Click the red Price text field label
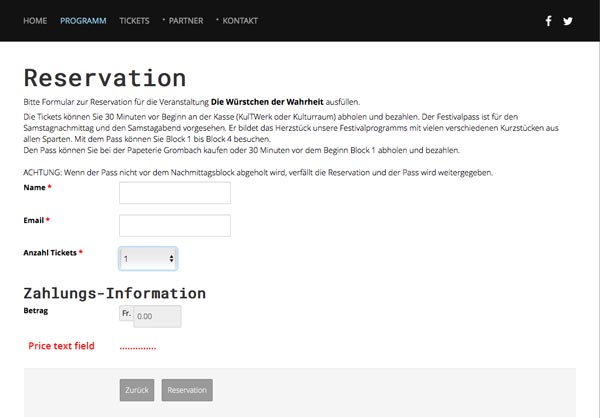 pyautogui.click(x=61, y=346)
